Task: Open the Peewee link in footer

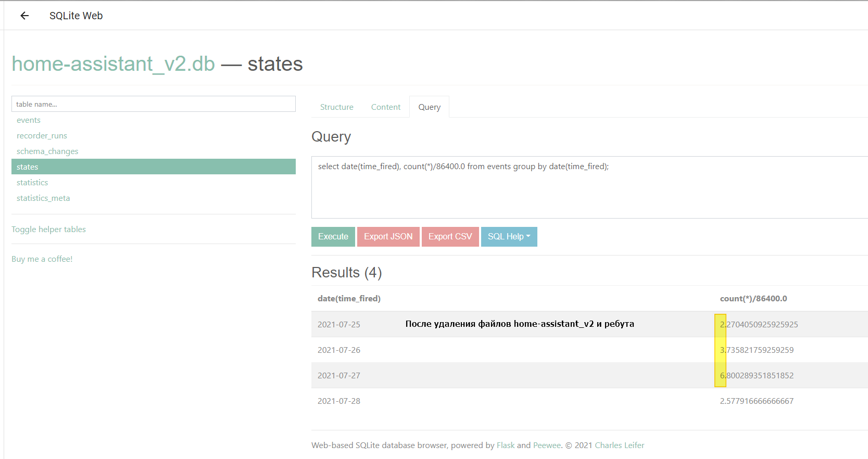Action: pos(547,445)
